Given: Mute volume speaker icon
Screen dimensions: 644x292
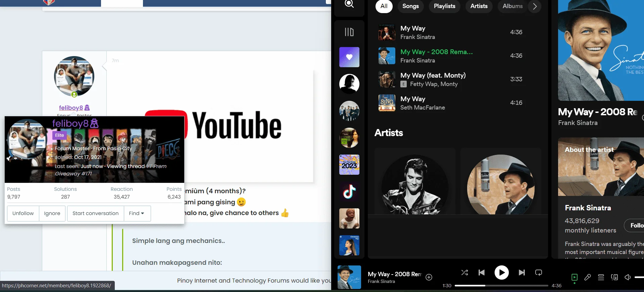Looking at the screenshot, I should point(628,277).
